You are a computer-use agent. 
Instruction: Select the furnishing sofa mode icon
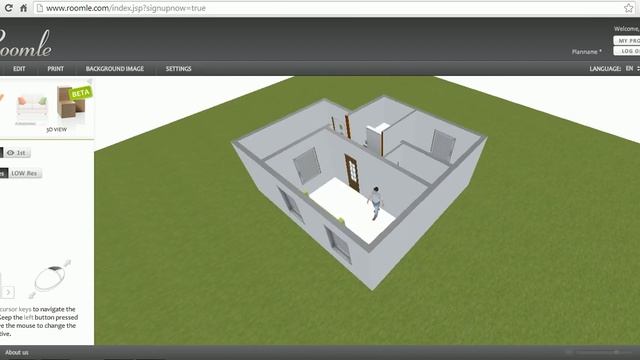click(x=32, y=109)
